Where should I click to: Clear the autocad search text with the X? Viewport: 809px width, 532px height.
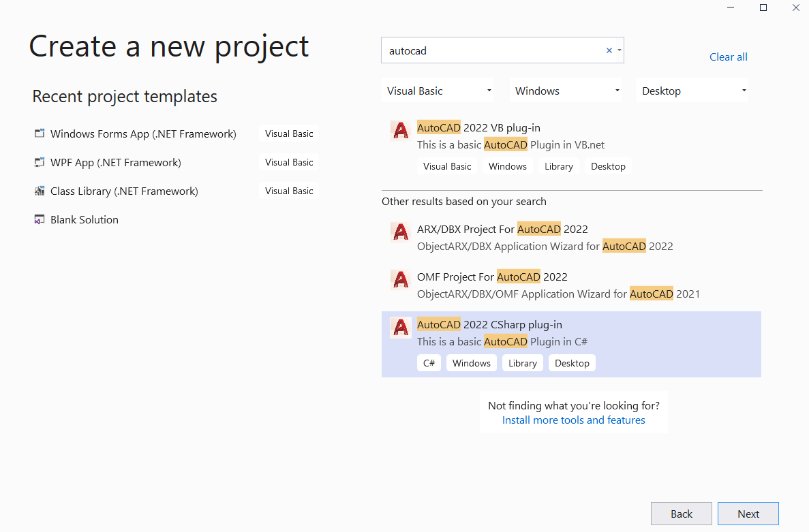609,50
